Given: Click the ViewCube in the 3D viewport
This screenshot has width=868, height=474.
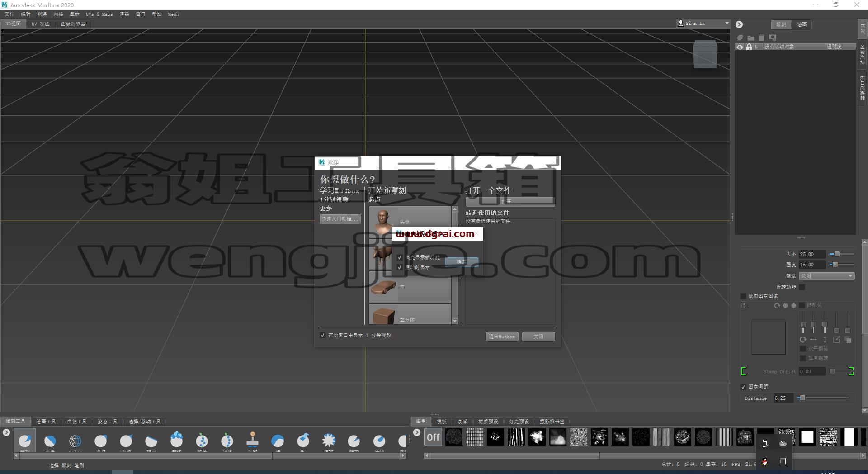Looking at the screenshot, I should click(705, 54).
